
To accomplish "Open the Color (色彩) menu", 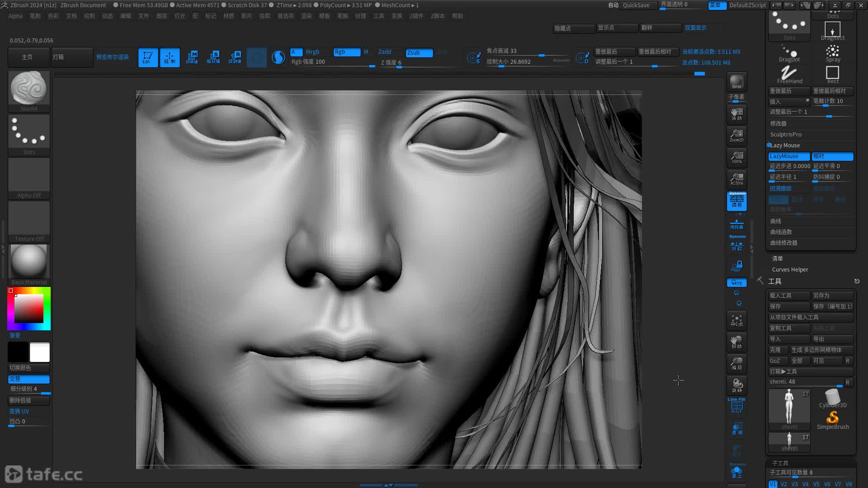I will [x=53, y=16].
